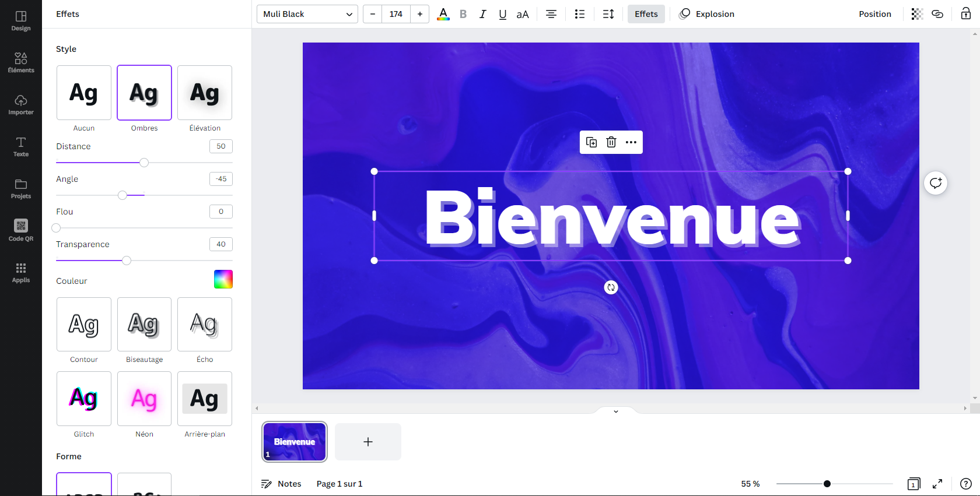
Task: Click the bulleted list icon
Action: click(579, 14)
